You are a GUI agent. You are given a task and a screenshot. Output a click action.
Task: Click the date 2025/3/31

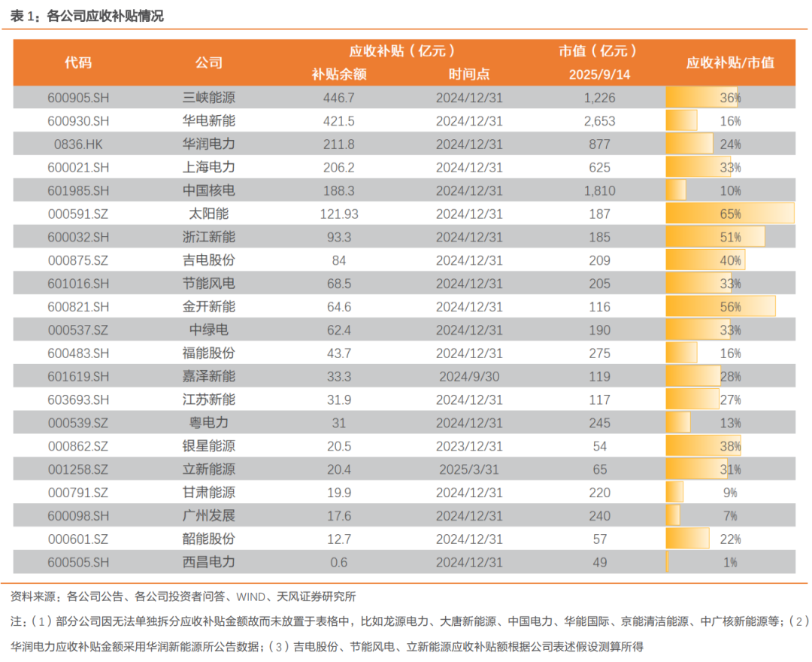coord(469,470)
